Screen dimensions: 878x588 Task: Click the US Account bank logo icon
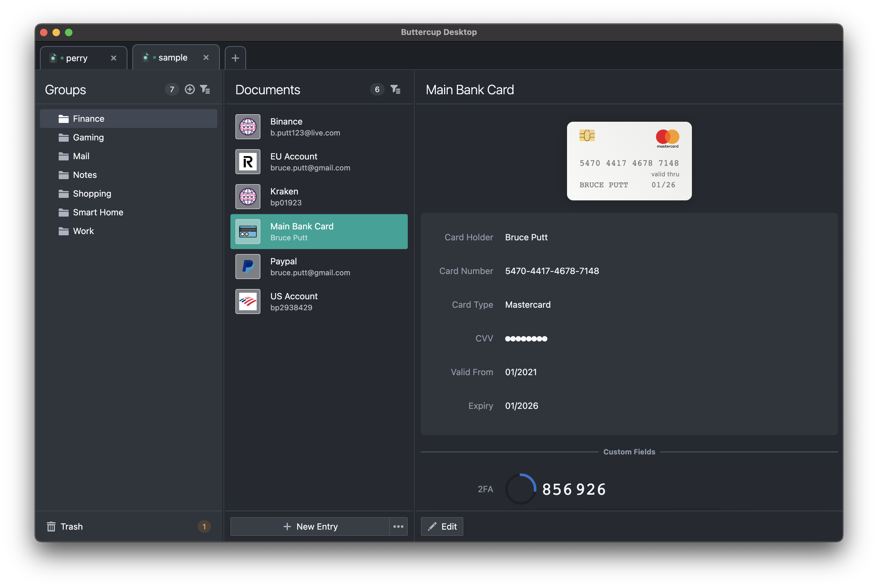(248, 301)
